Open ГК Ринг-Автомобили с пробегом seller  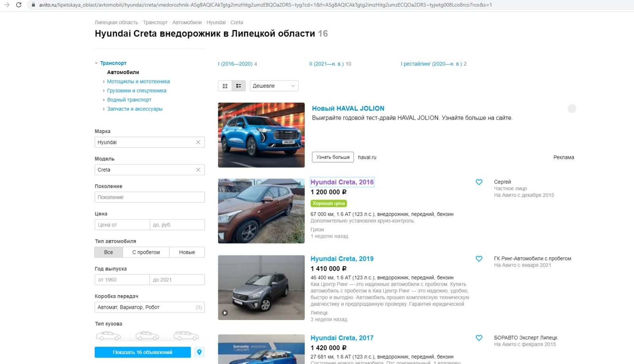tap(533, 259)
